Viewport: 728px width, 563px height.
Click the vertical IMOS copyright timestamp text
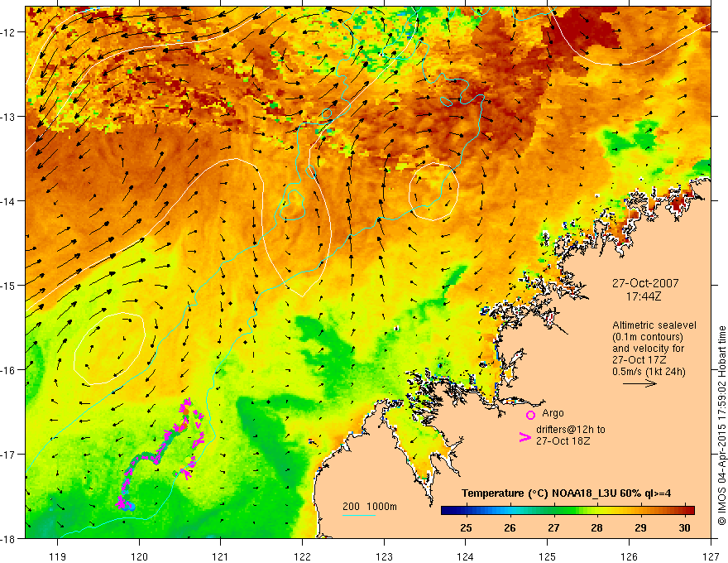(x=721, y=426)
